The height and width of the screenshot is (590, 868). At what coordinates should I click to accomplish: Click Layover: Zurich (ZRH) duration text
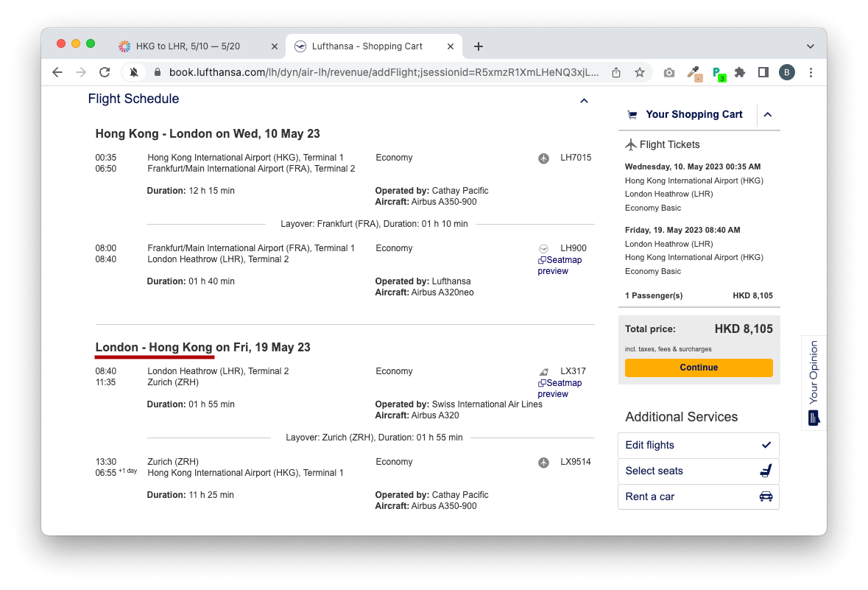coord(374,438)
